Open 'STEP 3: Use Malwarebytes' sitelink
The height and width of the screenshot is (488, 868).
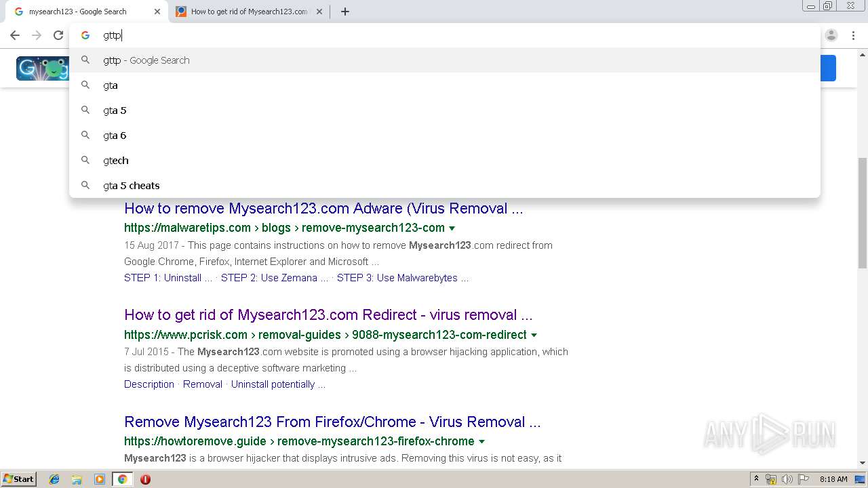point(403,278)
